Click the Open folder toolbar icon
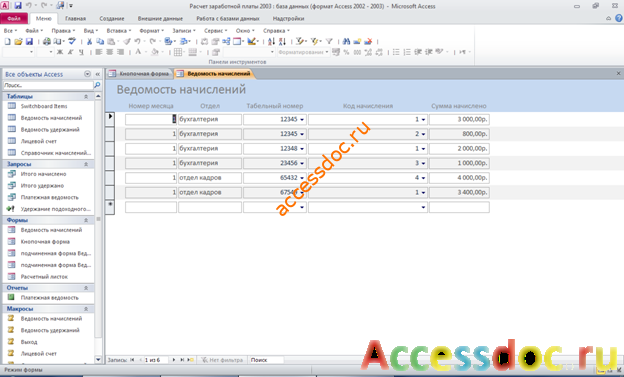 pos(18,41)
